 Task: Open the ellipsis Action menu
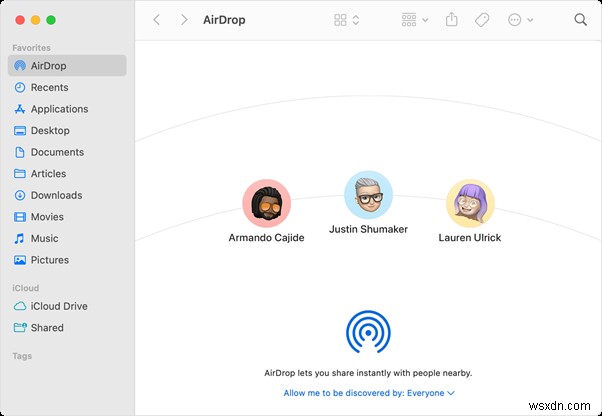pos(520,20)
